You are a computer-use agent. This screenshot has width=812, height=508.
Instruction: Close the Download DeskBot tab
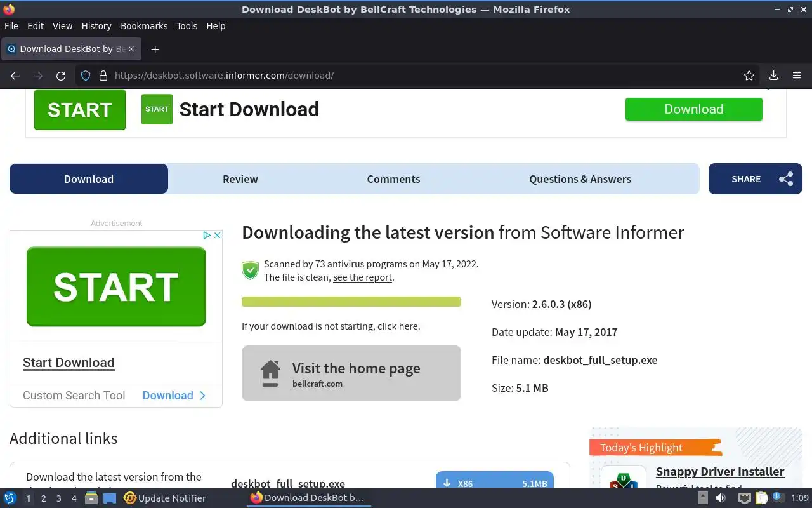click(131, 49)
